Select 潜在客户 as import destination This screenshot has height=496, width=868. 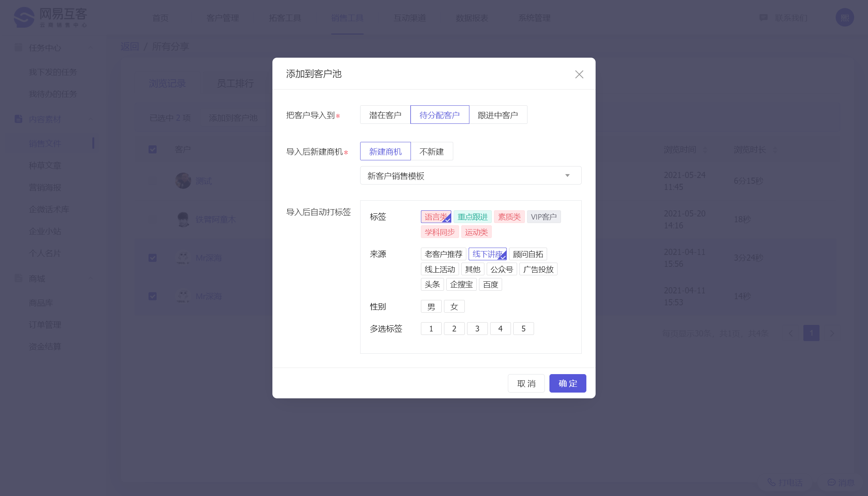point(385,115)
